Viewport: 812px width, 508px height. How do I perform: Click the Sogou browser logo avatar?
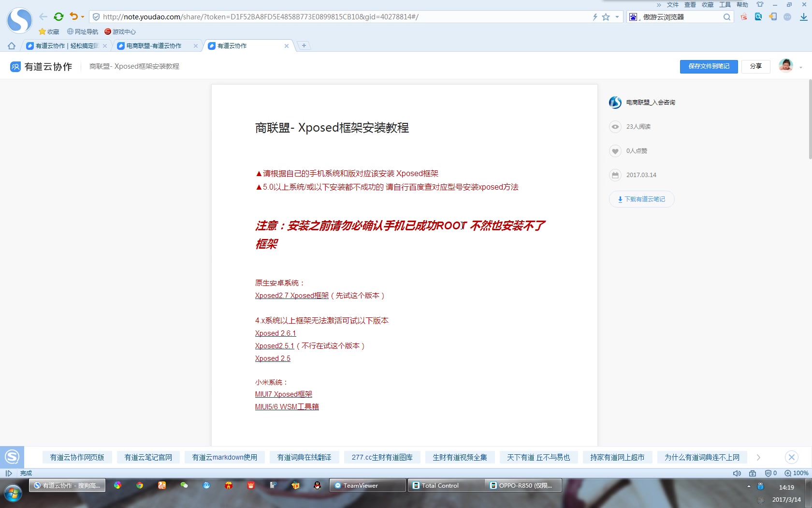click(x=19, y=20)
